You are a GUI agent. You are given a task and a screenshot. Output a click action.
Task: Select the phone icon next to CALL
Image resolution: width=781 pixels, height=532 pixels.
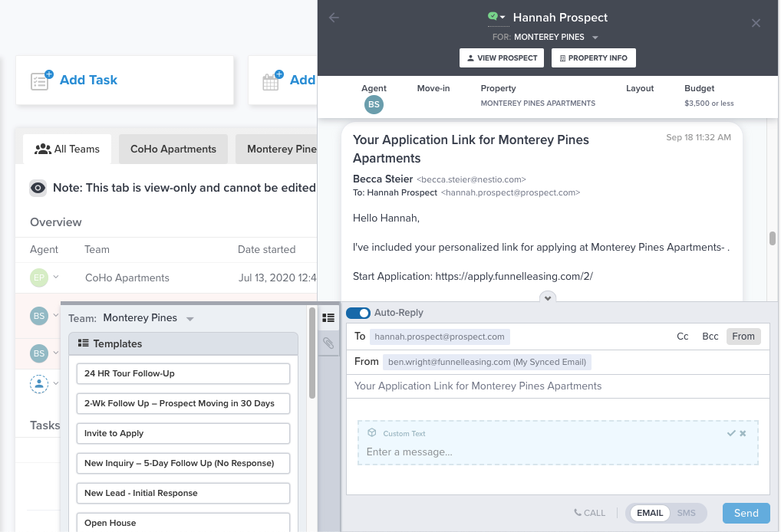pos(577,513)
